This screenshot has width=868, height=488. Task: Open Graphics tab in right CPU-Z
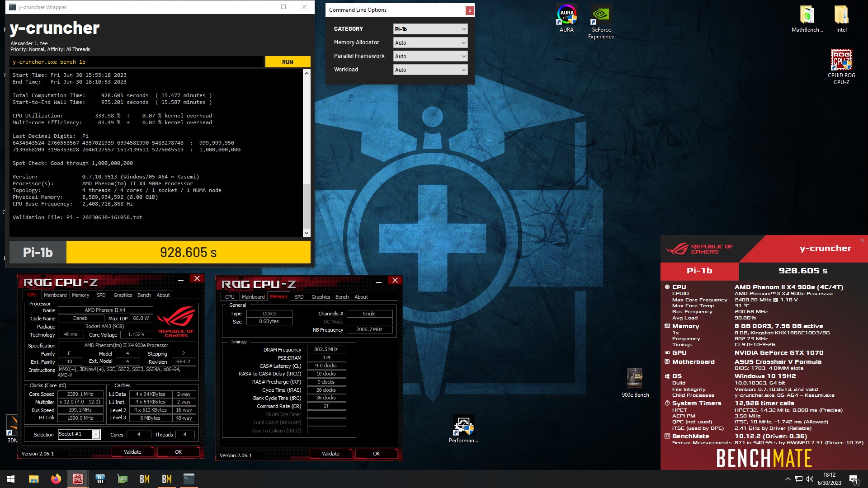(321, 297)
